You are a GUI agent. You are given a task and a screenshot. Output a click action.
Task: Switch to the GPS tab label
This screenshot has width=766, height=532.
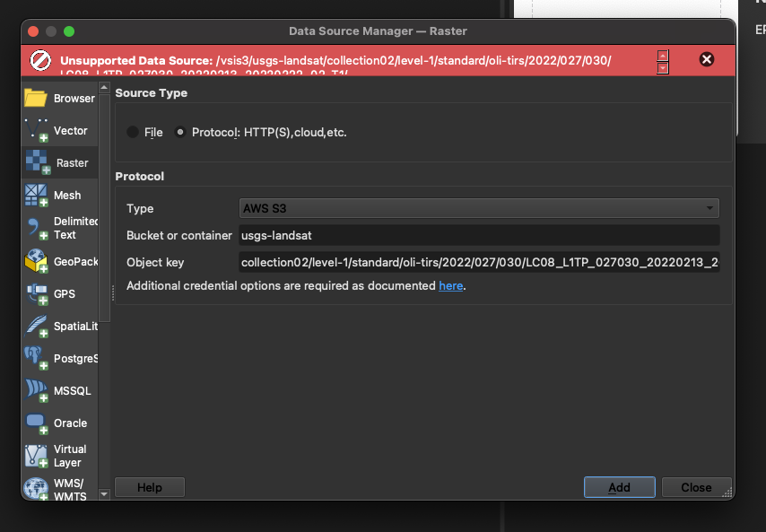click(x=64, y=293)
